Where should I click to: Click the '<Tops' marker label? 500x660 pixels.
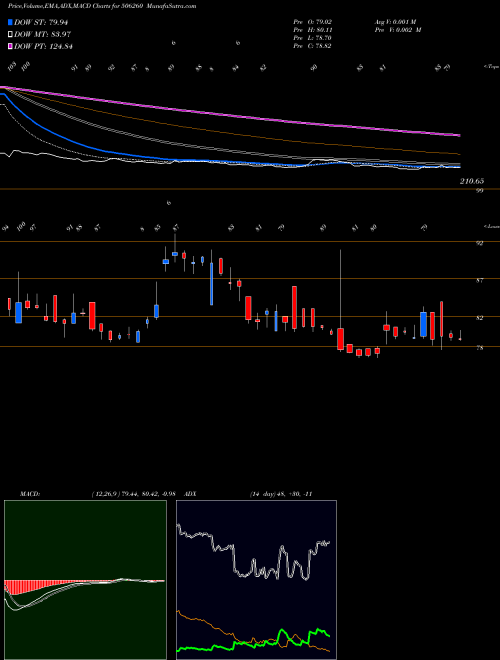[492, 67]
